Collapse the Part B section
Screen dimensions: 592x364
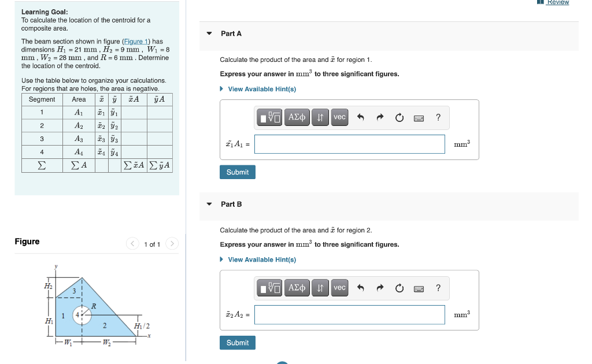tap(209, 204)
